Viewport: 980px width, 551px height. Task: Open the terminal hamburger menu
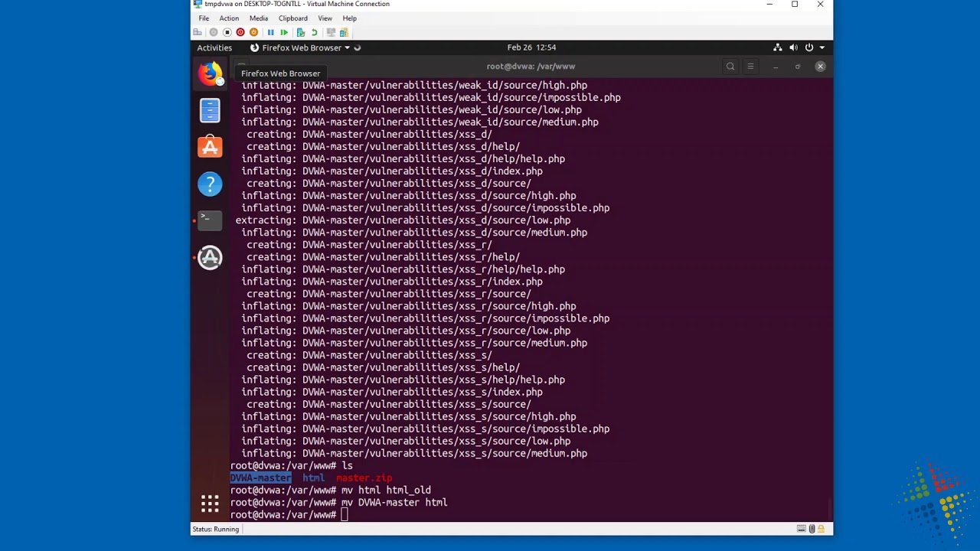coord(750,67)
